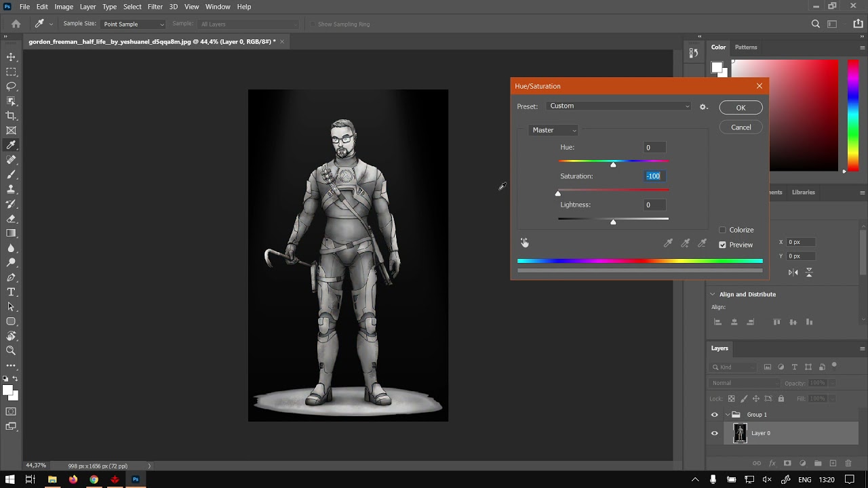Click the Lightness slider handle
Image resolution: width=868 pixels, height=488 pixels.
(613, 222)
